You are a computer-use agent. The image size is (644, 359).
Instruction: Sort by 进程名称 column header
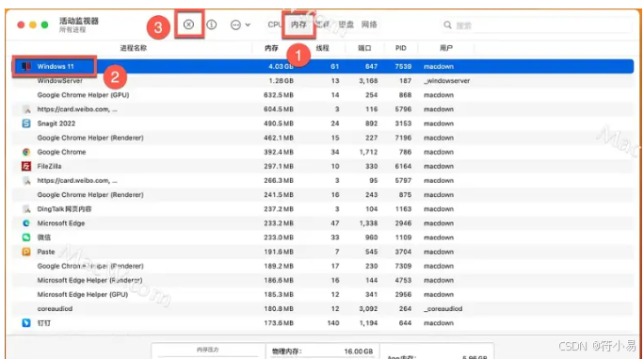[x=133, y=48]
